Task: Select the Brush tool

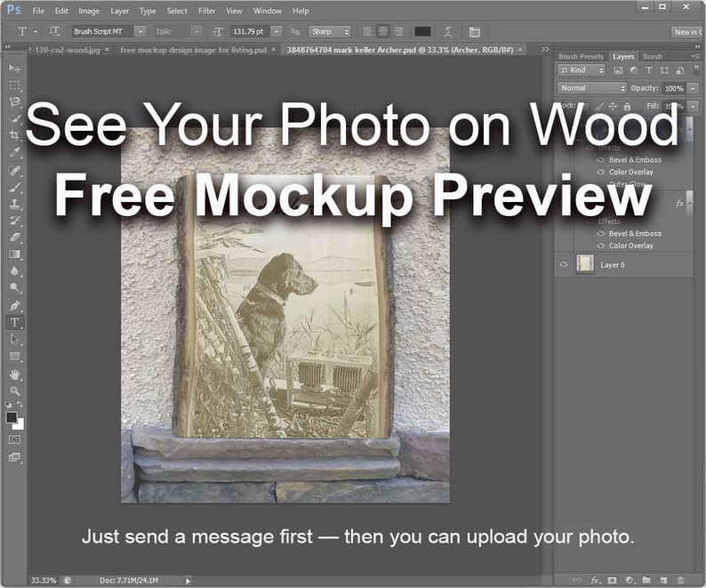Action: click(14, 187)
